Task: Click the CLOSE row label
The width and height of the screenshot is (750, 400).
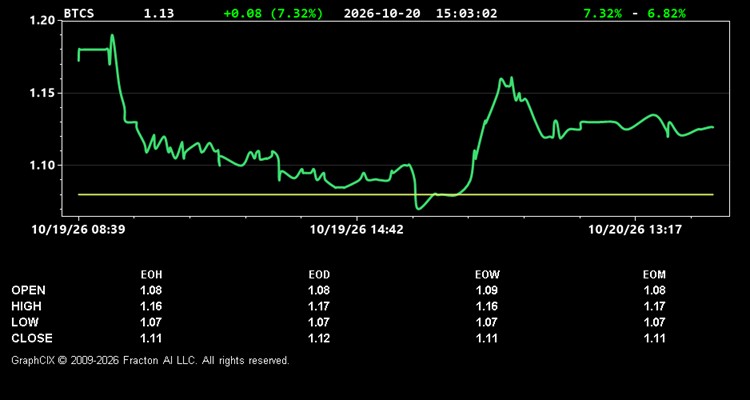Action: pos(32,338)
